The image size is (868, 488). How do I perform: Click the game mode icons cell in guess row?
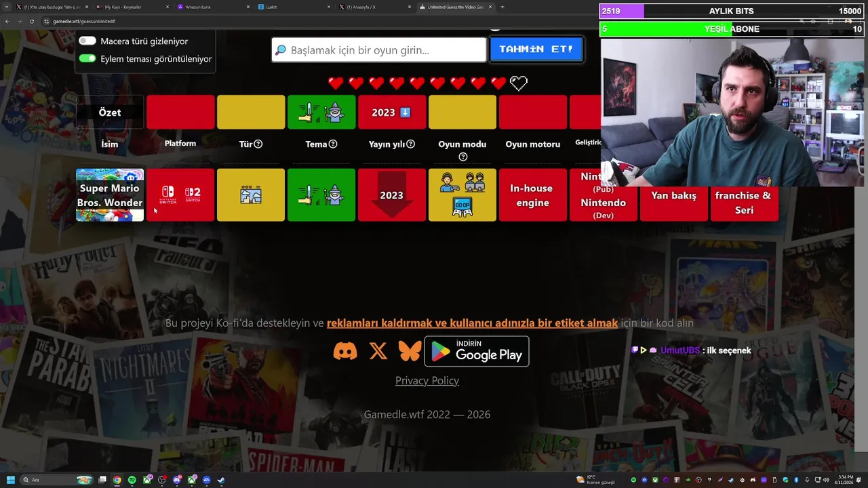[x=462, y=195]
